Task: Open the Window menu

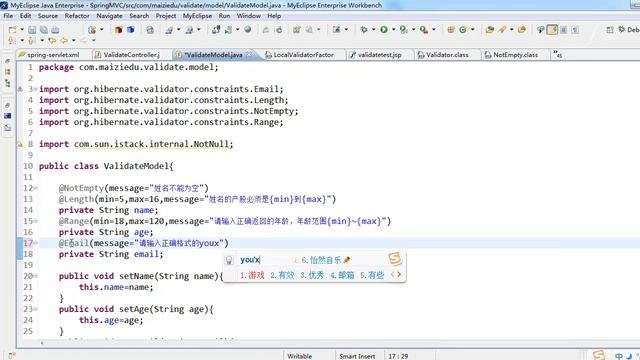Action: point(249,16)
